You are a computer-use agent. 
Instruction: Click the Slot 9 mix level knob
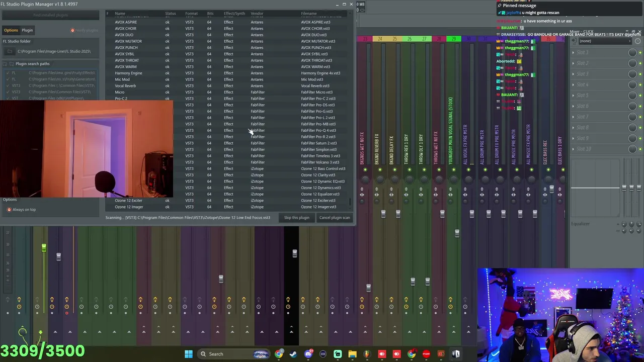pos(632,138)
